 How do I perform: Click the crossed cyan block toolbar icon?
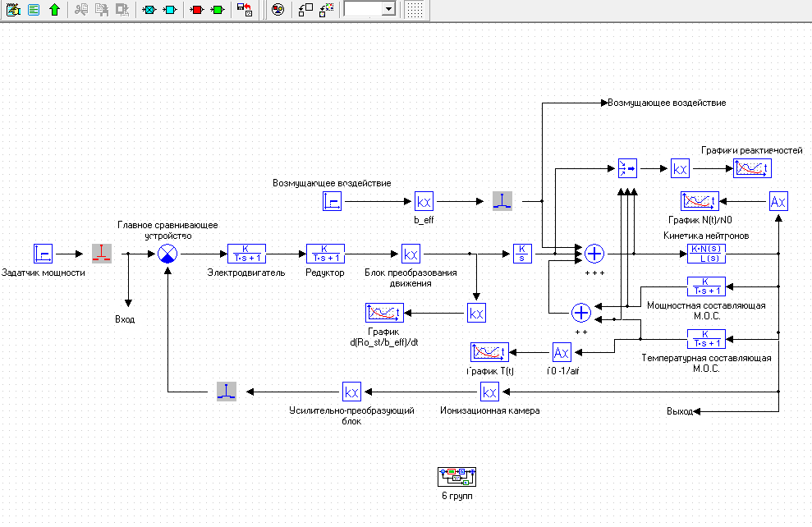coord(149,10)
